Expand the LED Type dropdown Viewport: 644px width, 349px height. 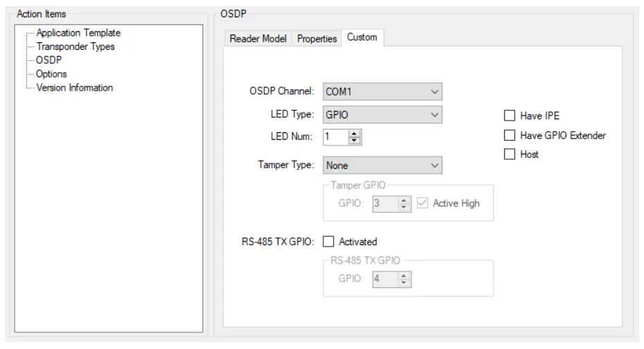coord(382,115)
